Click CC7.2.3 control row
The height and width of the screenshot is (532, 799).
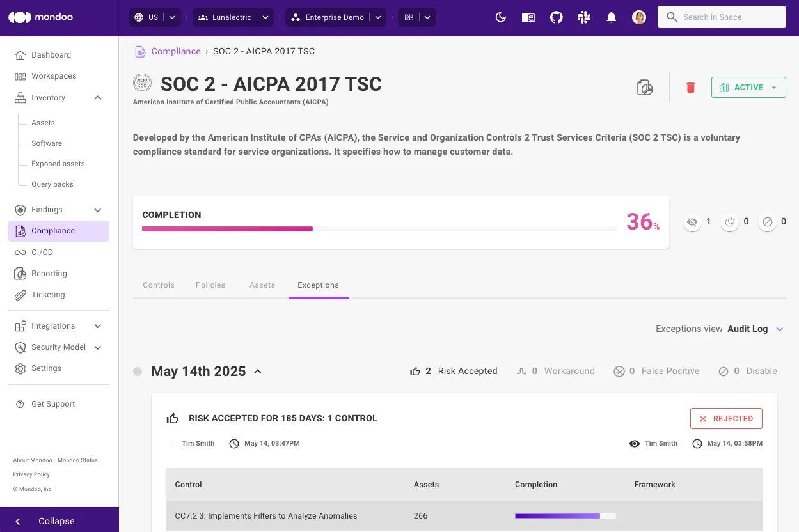click(464, 516)
